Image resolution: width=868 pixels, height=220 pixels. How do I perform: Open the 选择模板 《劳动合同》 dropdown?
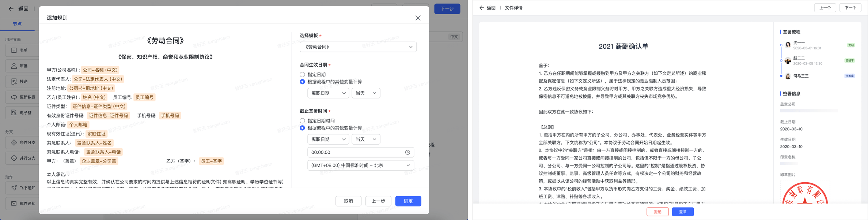(358, 47)
